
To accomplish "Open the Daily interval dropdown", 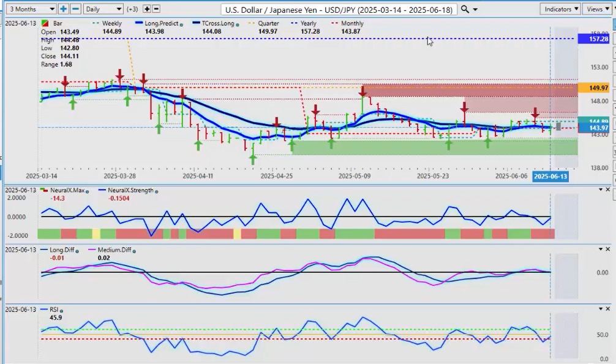I will point(103,9).
